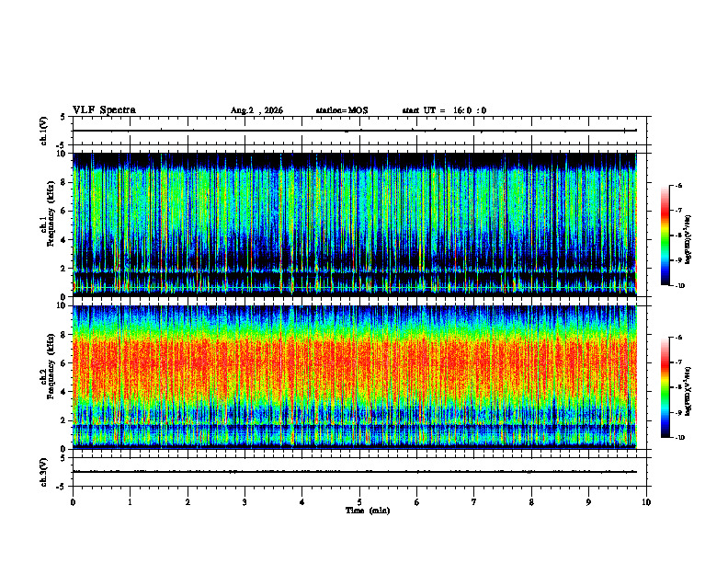Click the "-10" tick on ch.1 colorbar

click(x=680, y=286)
